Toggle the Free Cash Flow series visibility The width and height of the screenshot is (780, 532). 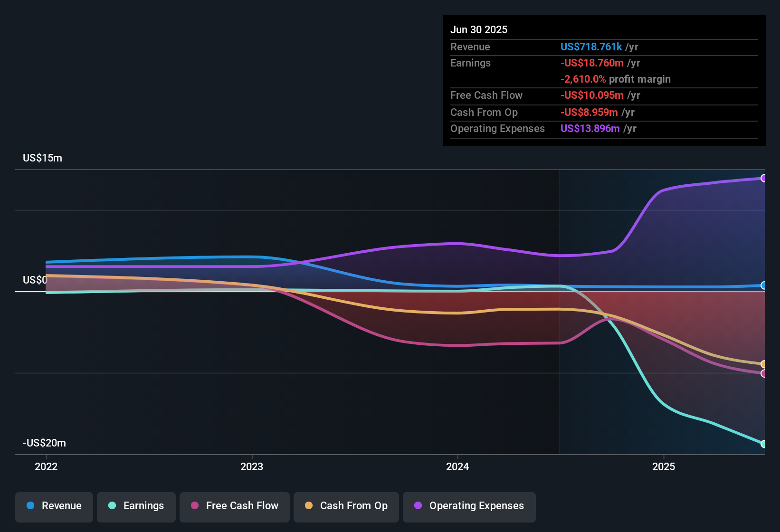point(234,506)
